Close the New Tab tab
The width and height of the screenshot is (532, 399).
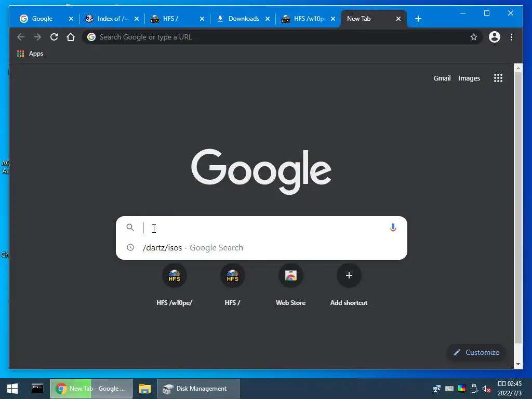(x=398, y=19)
